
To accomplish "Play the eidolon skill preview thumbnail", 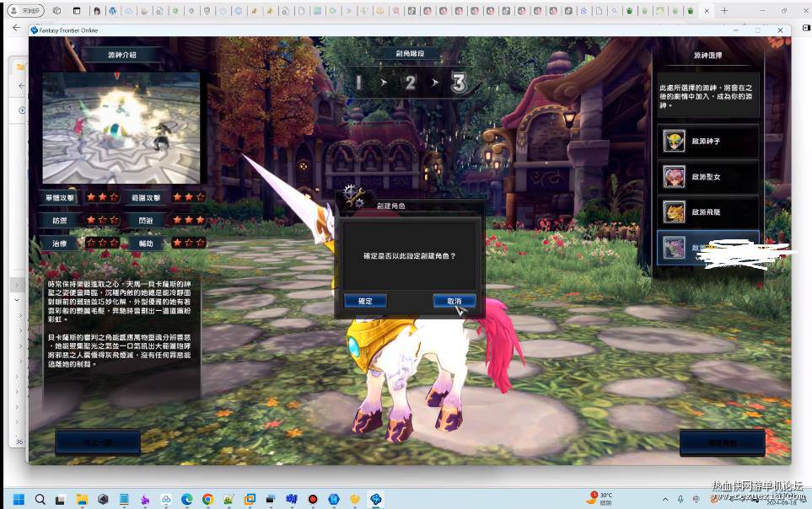I will click(x=121, y=128).
